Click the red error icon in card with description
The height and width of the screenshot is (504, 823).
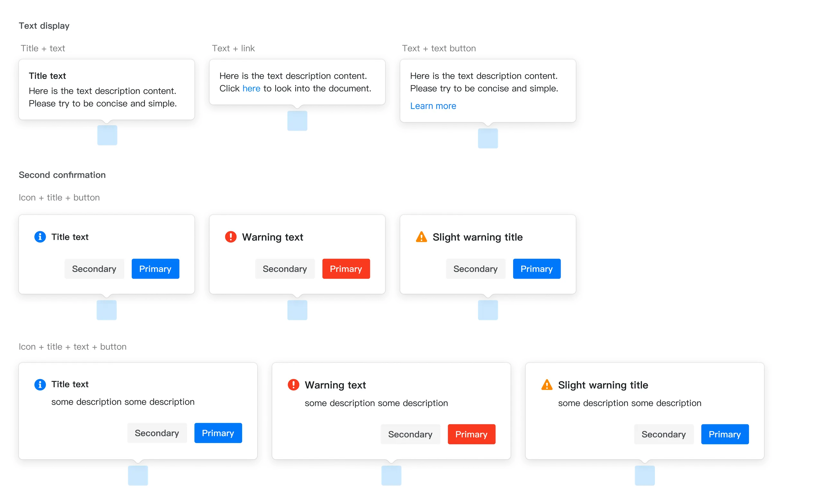coord(293,385)
